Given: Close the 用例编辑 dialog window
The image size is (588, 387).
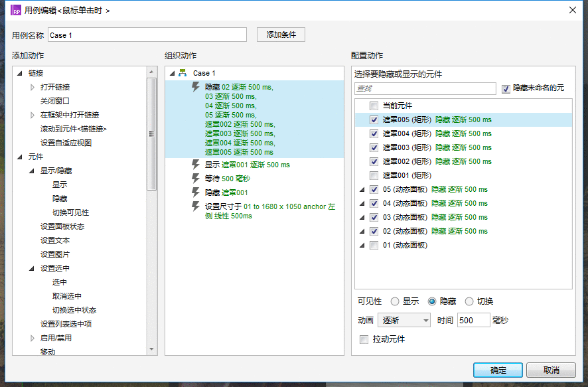Looking at the screenshot, I should pyautogui.click(x=573, y=10).
